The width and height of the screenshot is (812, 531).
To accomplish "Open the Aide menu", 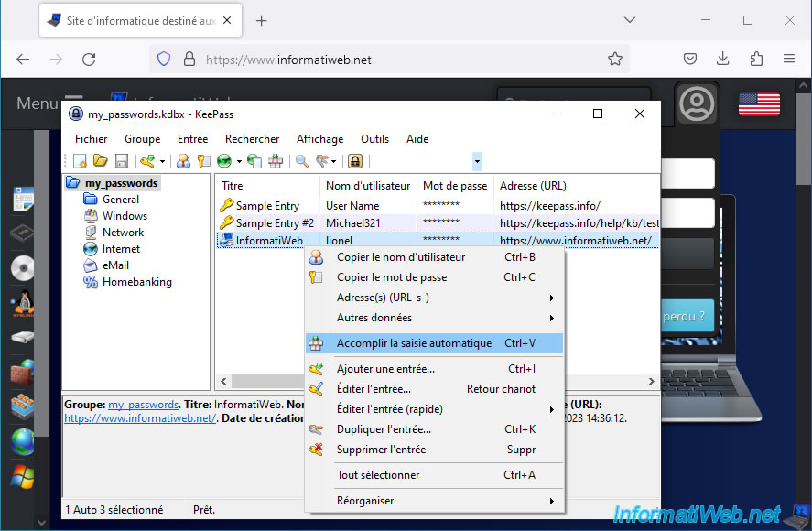I will 417,139.
